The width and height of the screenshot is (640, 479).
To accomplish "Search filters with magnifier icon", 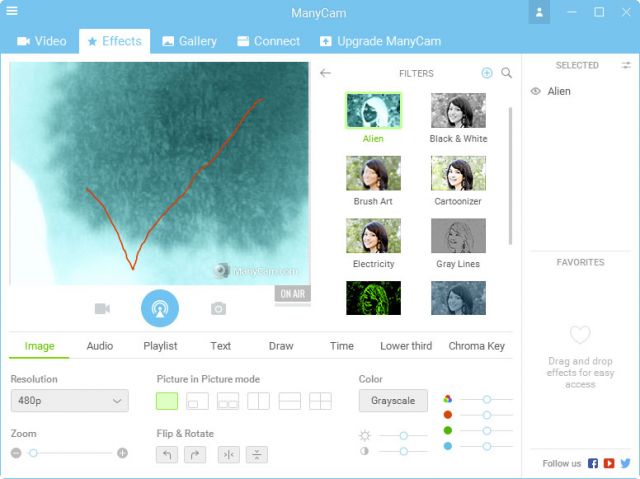I will [x=507, y=73].
